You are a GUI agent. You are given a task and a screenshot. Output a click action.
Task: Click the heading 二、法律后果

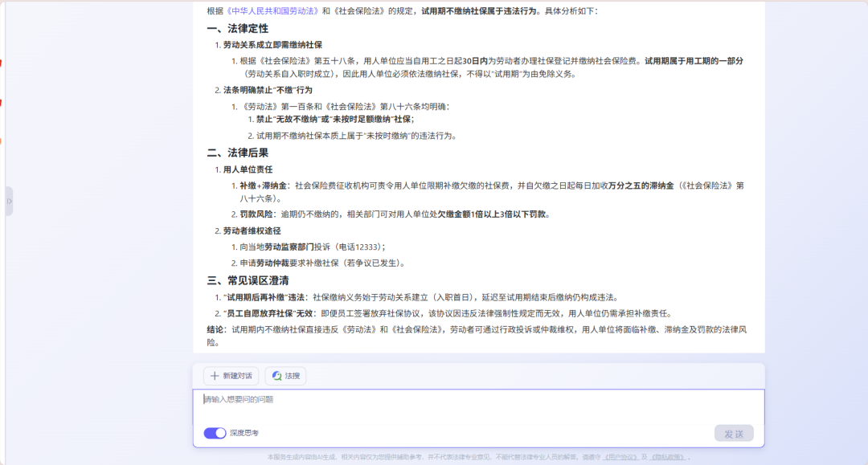tap(238, 153)
